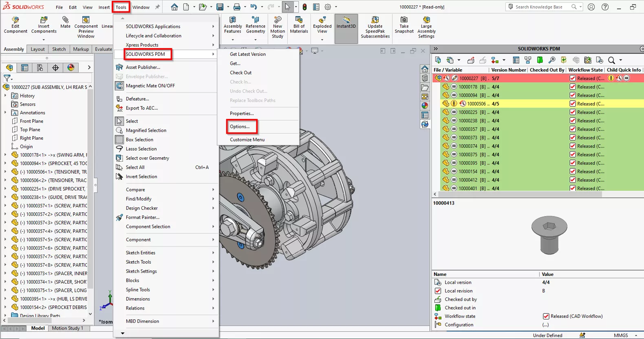Open the Bill of Materials tool
Viewport: 644px width, 339px height.
tap(299, 25)
